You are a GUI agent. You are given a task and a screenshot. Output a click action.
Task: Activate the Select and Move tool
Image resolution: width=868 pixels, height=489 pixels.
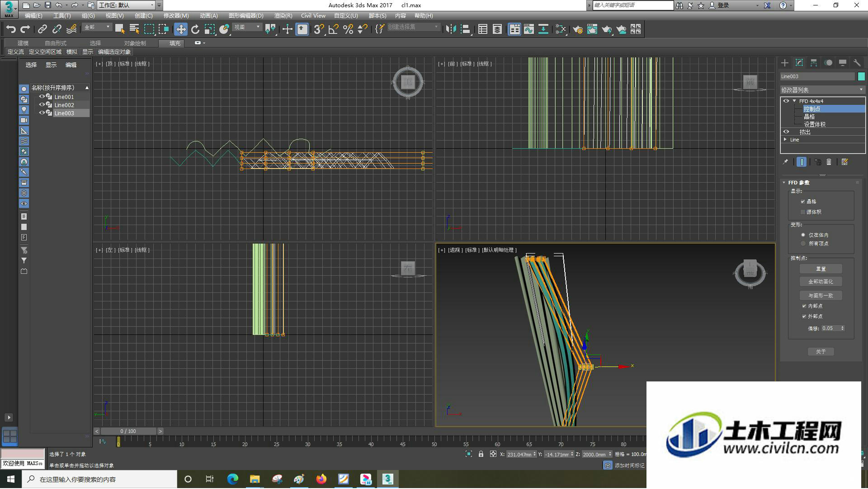click(181, 29)
